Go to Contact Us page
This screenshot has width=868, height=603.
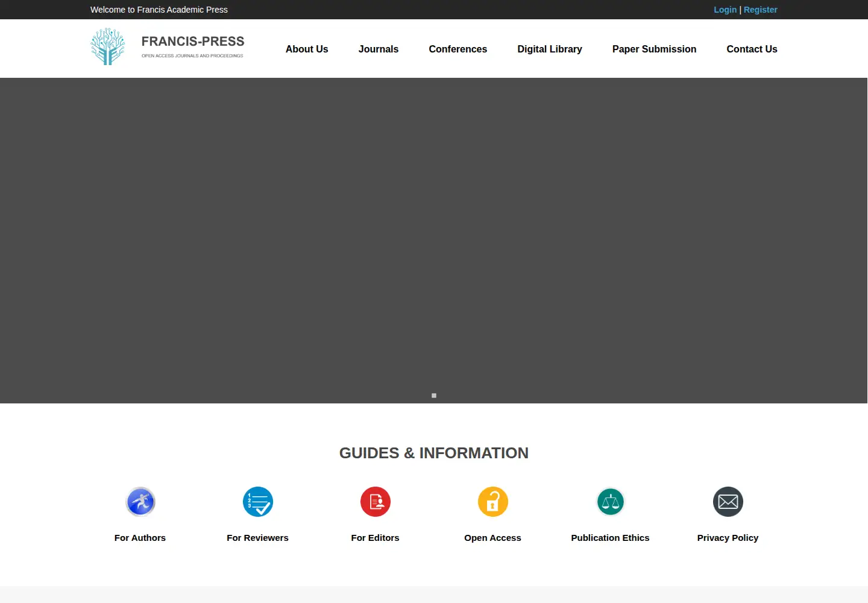[752, 49]
